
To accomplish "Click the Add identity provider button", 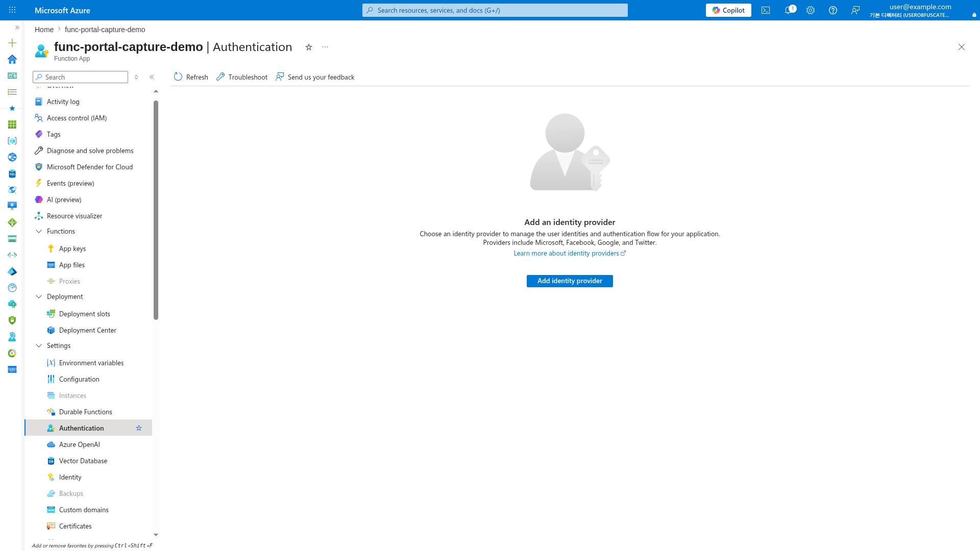I will [x=570, y=281].
